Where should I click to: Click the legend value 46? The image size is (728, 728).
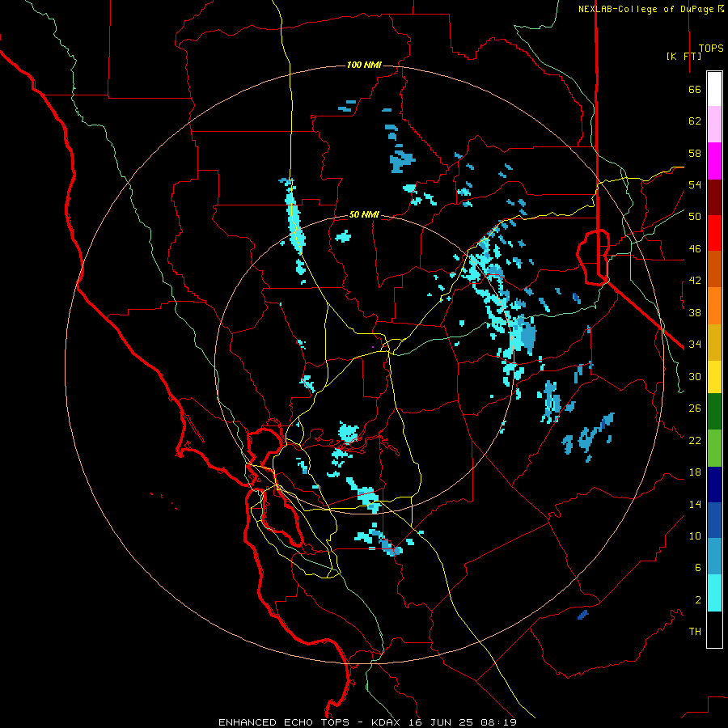pos(695,249)
